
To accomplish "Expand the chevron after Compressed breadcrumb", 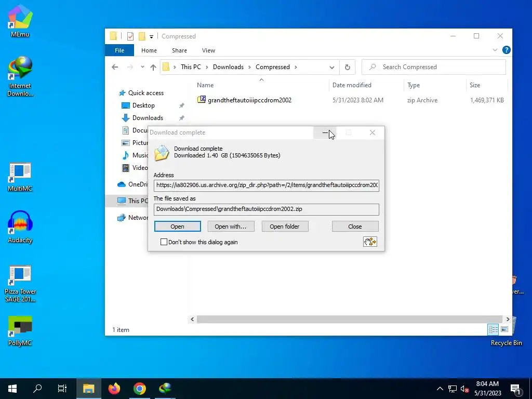I will click(296, 67).
